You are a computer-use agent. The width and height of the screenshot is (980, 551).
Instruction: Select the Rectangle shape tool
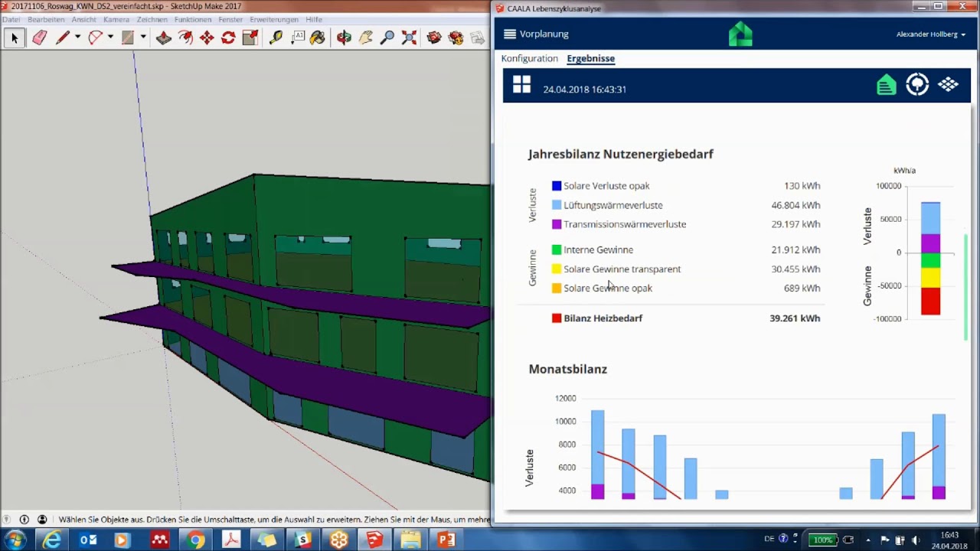tap(128, 37)
